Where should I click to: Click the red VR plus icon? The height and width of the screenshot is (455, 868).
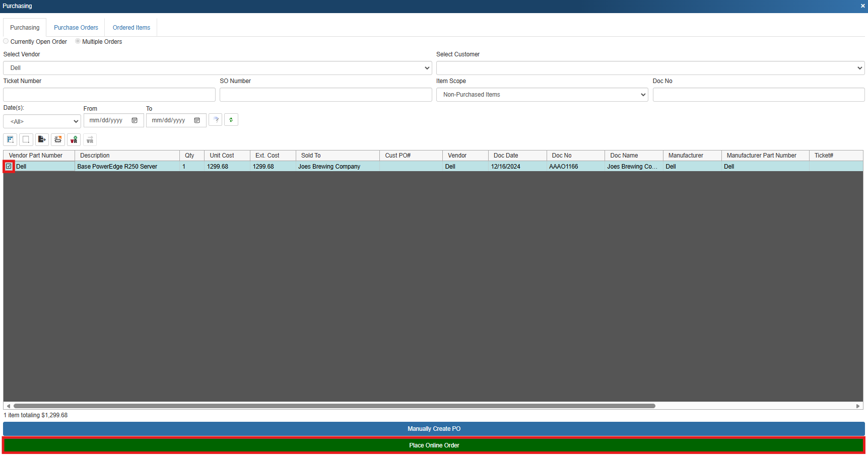74,139
